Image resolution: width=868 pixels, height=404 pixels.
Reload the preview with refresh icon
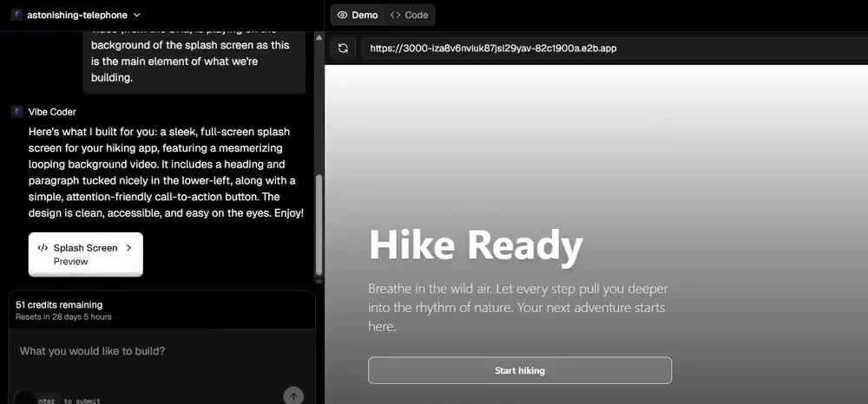[343, 48]
